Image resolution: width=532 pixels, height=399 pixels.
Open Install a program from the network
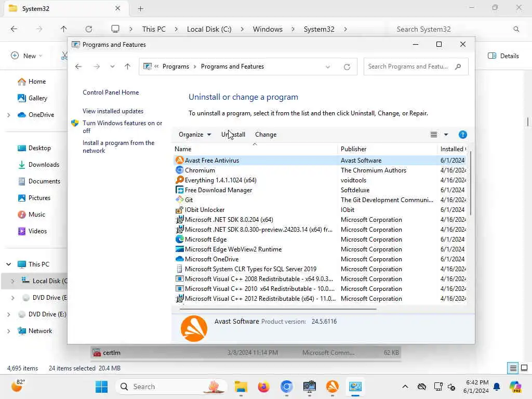[118, 147]
